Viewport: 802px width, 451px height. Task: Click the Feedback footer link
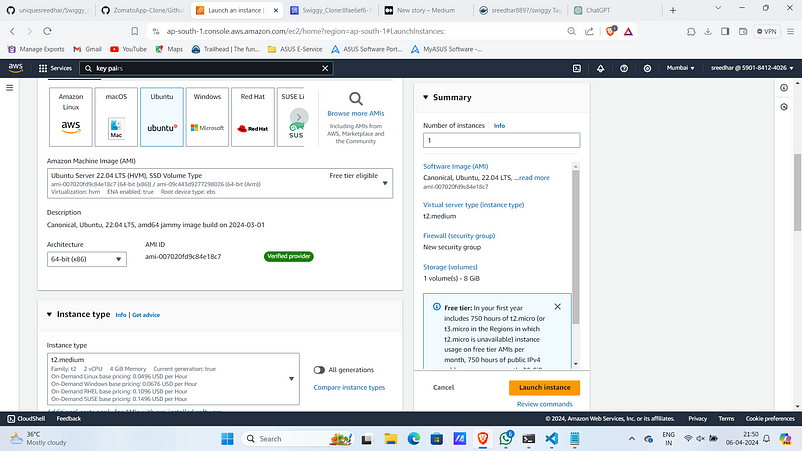point(69,419)
